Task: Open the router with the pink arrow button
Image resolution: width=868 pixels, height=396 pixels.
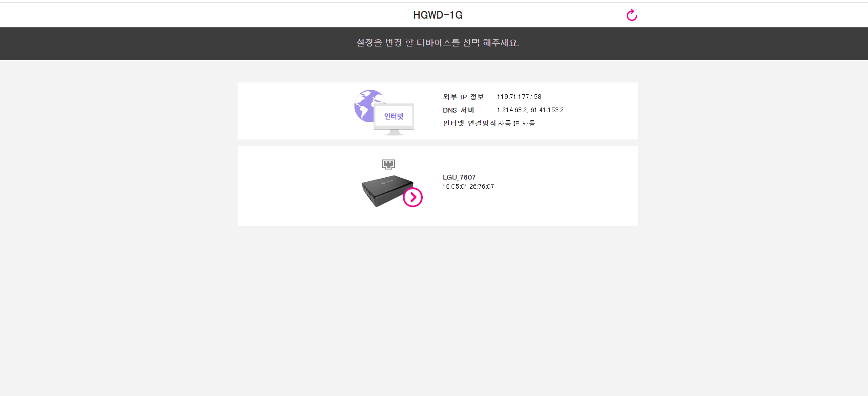Action: (x=413, y=197)
